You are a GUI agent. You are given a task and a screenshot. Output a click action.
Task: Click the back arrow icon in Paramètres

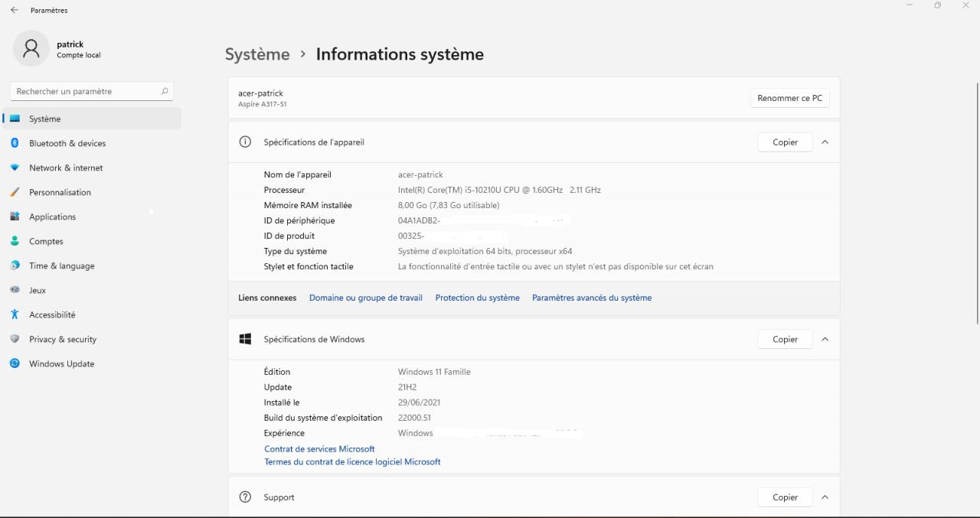point(15,10)
